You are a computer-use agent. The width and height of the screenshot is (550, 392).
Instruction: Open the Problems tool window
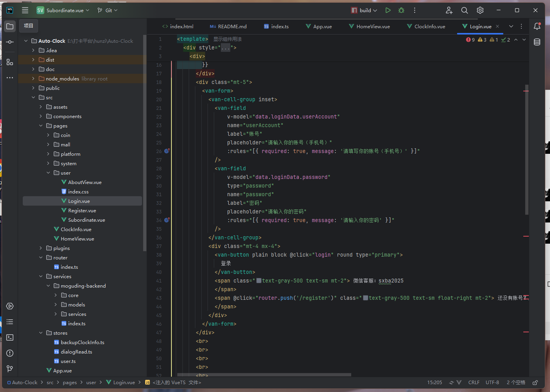pyautogui.click(x=10, y=353)
